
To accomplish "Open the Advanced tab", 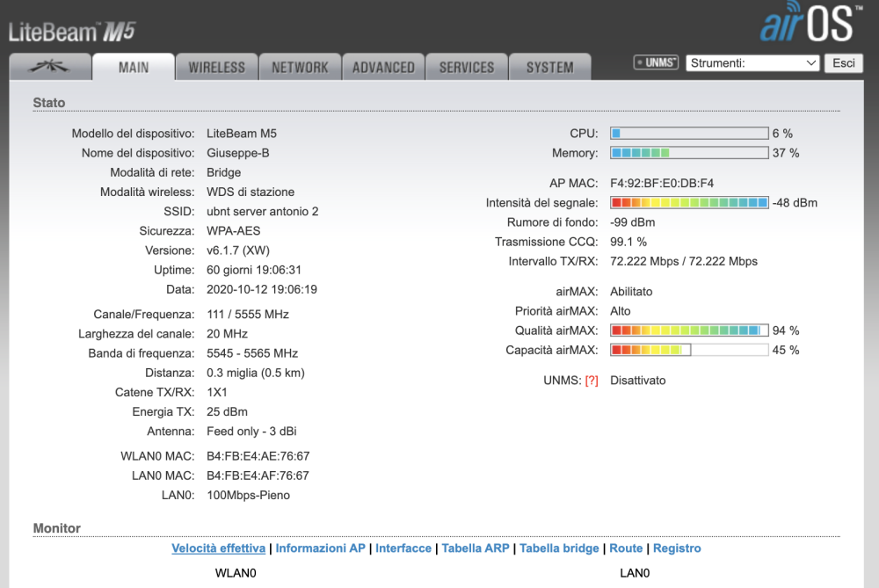I will (383, 67).
